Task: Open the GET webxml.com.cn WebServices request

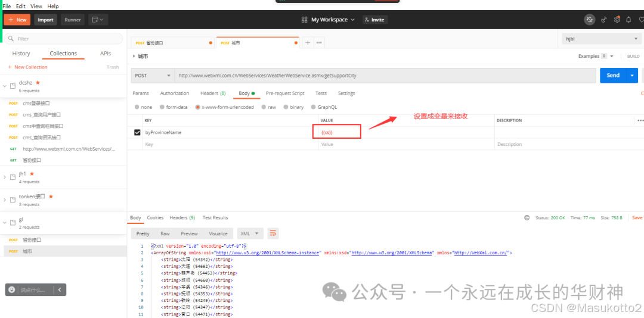Action: 69,149
